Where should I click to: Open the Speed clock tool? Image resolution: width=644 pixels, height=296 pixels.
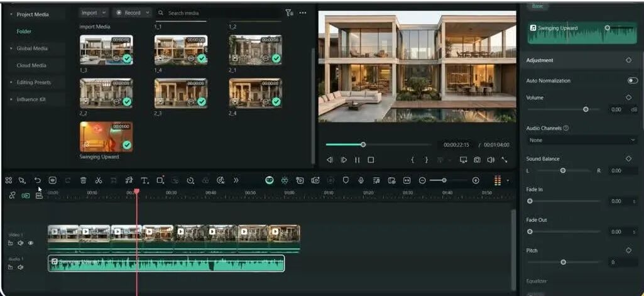coord(190,180)
